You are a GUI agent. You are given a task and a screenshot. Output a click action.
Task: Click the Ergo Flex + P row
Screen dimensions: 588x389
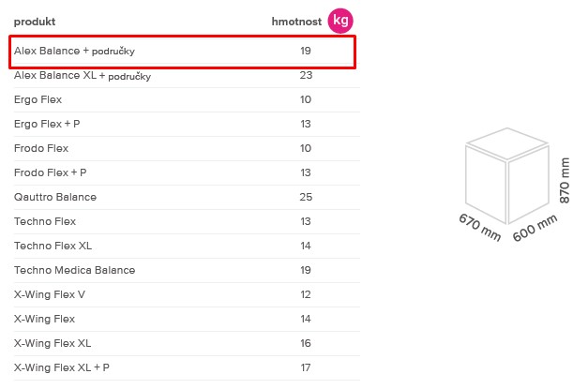click(x=187, y=125)
